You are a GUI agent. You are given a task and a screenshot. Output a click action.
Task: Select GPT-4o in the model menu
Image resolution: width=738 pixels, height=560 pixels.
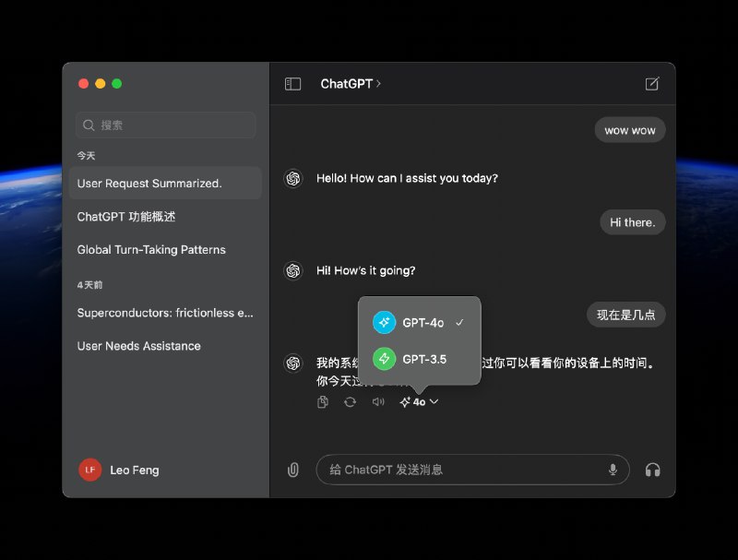pos(420,322)
